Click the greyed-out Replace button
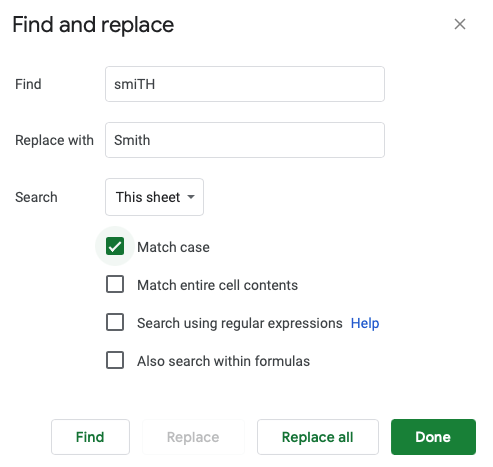The height and width of the screenshot is (467, 493). pyautogui.click(x=193, y=437)
